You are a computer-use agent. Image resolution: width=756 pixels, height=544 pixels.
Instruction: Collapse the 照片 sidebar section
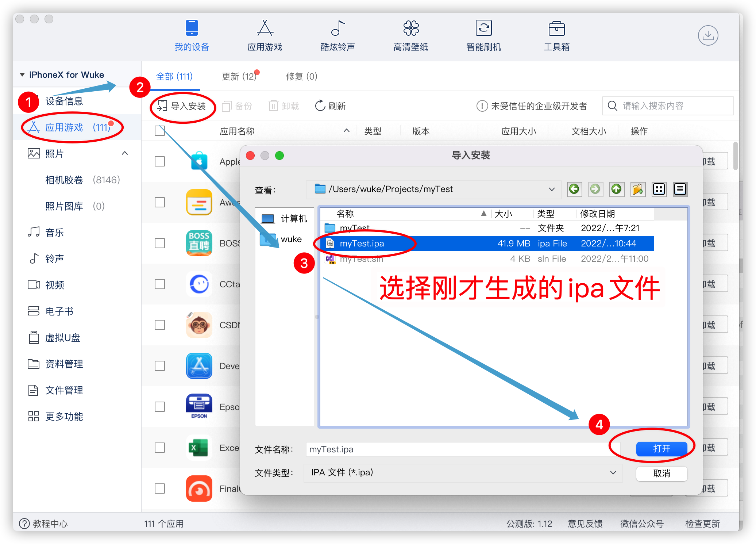125,153
